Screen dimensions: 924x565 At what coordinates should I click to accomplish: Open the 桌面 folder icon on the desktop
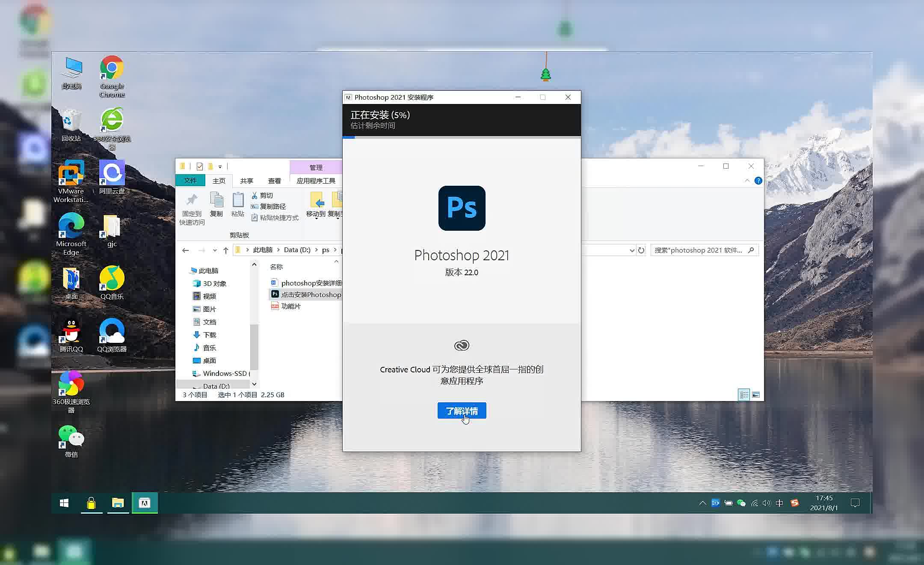tap(71, 283)
